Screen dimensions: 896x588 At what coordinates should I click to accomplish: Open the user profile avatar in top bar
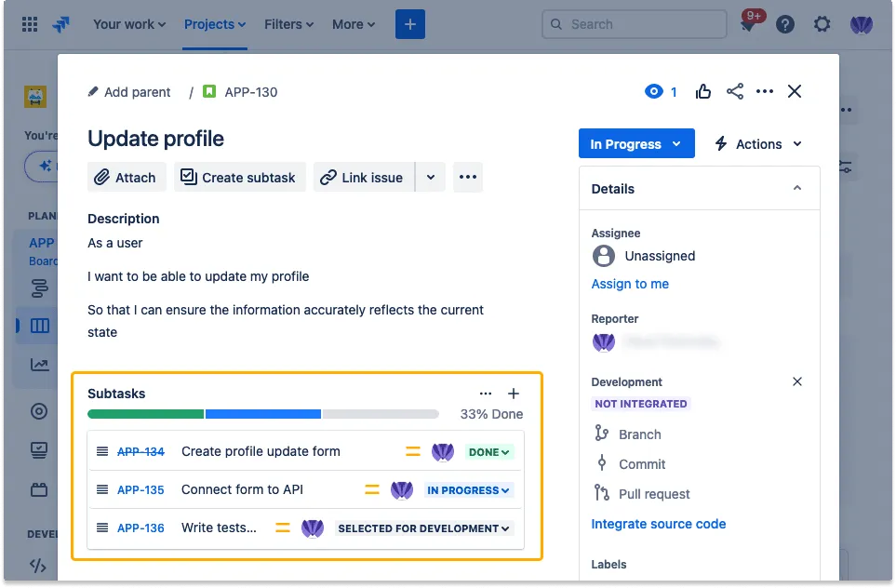click(x=861, y=24)
